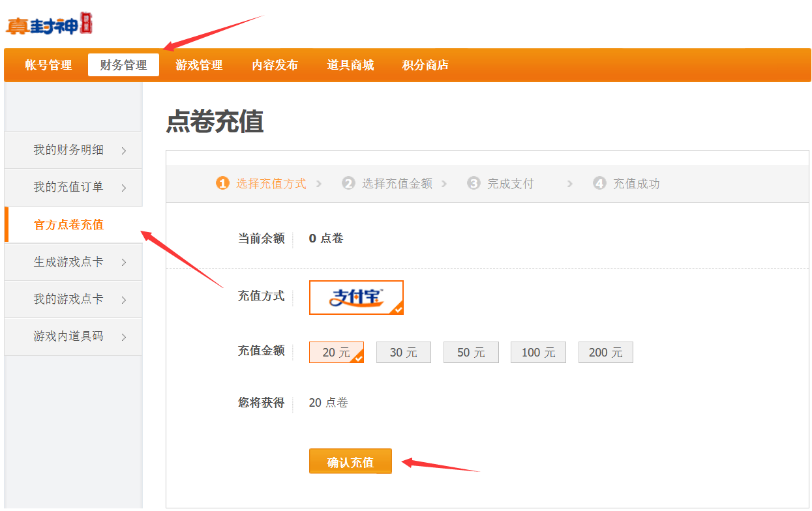The width and height of the screenshot is (812, 511).
Task: Select the 100 元 recharge amount
Action: pyautogui.click(x=538, y=353)
